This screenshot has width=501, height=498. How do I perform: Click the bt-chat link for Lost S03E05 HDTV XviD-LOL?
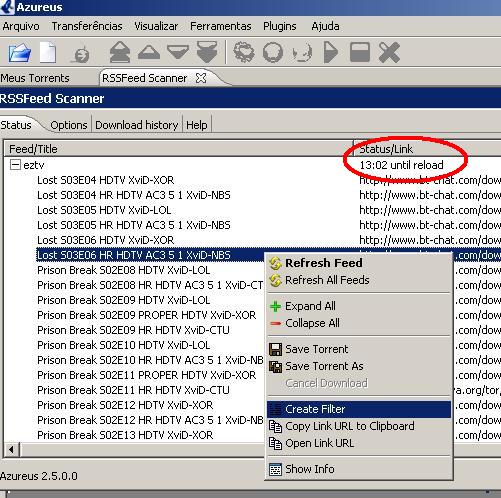coord(430,210)
